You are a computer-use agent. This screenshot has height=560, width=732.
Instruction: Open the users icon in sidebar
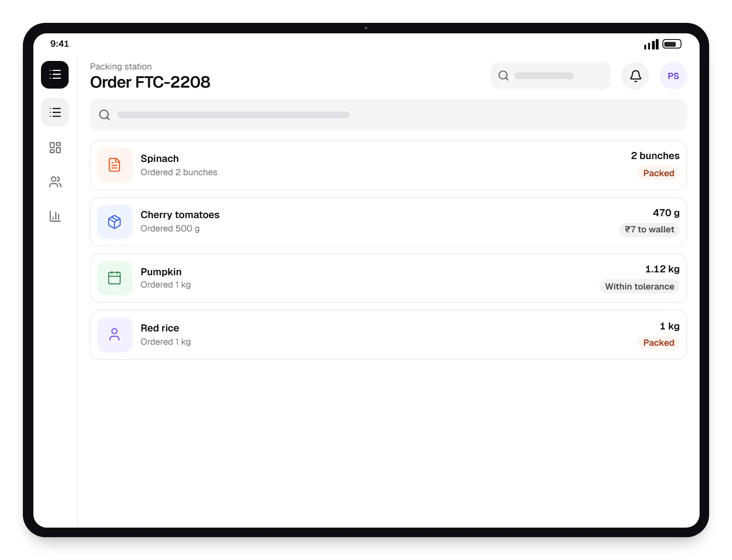[55, 182]
